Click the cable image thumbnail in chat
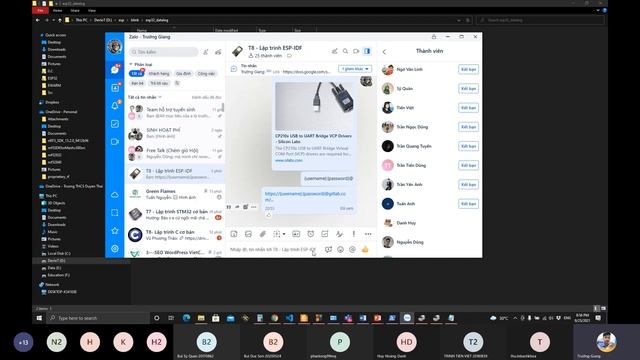640x360 pixels. 314,106
